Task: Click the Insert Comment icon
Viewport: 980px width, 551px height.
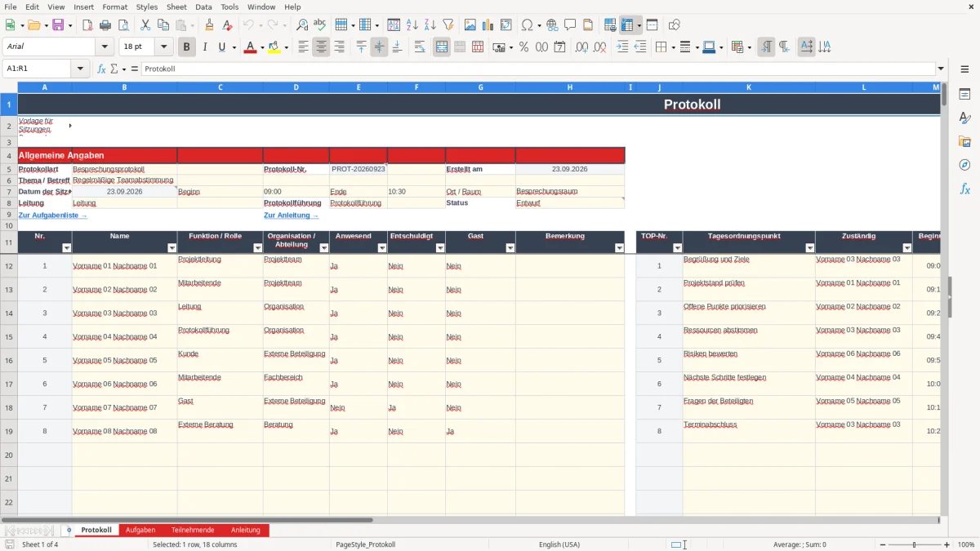Action: 570,25
